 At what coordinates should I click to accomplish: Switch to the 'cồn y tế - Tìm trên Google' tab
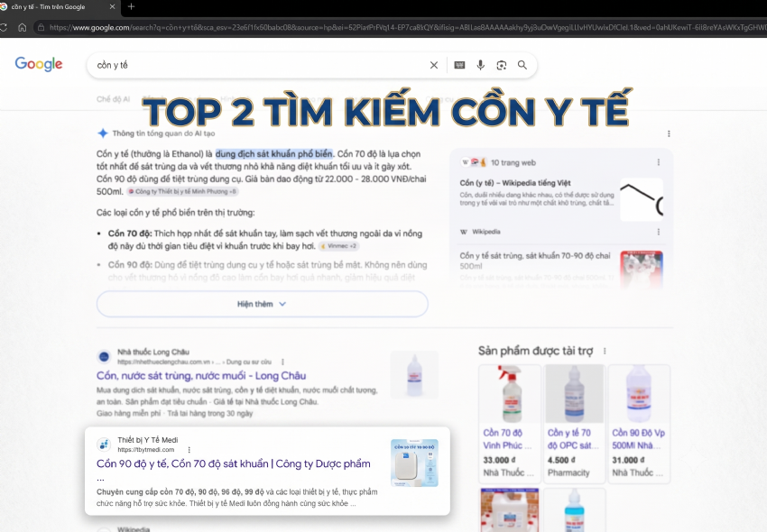pos(49,7)
